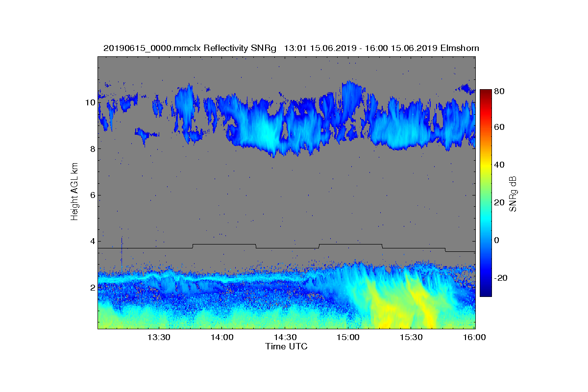The height and width of the screenshot is (392, 588).
Task: Select the 'Time UTC' x-axis label
Action: click(286, 346)
